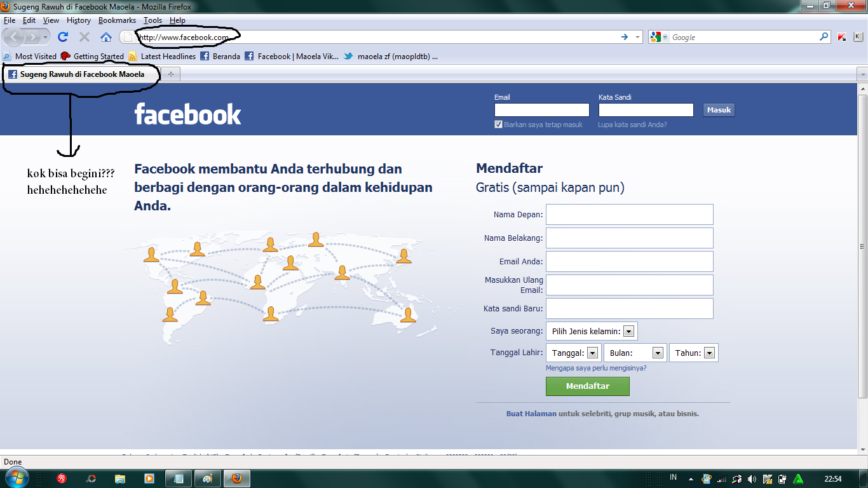The image size is (868, 488).
Task: Go back with the Back arrow button
Action: (15, 37)
